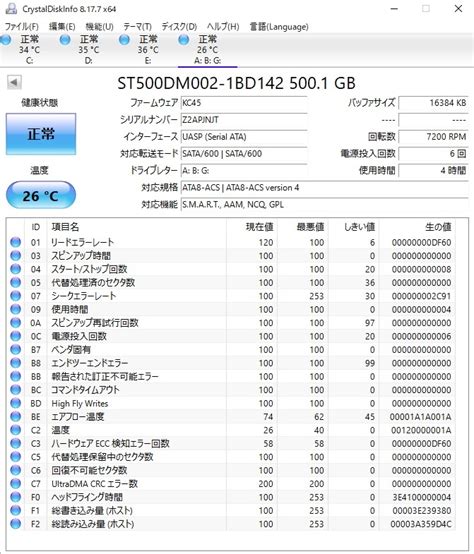Open the 言語(Language) menu
Image resolution: width=474 pixels, height=554 pixels.
point(279,27)
